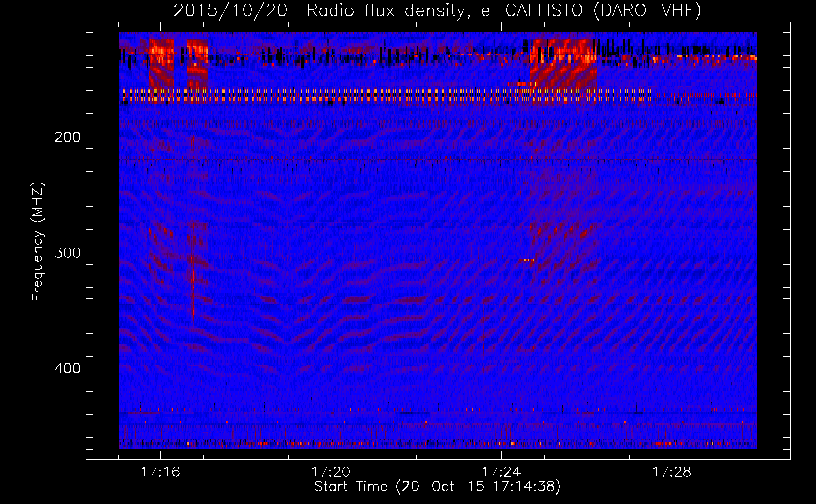816x504 pixels.
Task: Click the 17:28 time tick label
Action: point(672,472)
